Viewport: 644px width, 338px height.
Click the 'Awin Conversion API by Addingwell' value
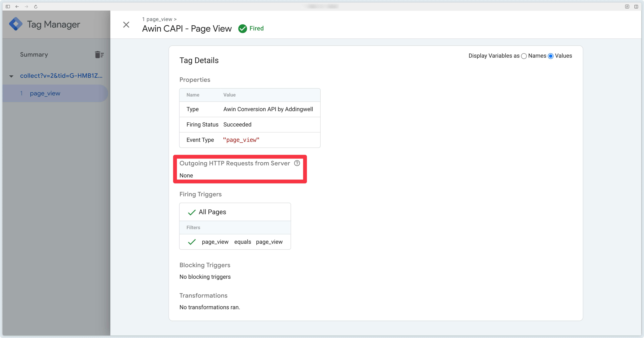pyautogui.click(x=268, y=109)
